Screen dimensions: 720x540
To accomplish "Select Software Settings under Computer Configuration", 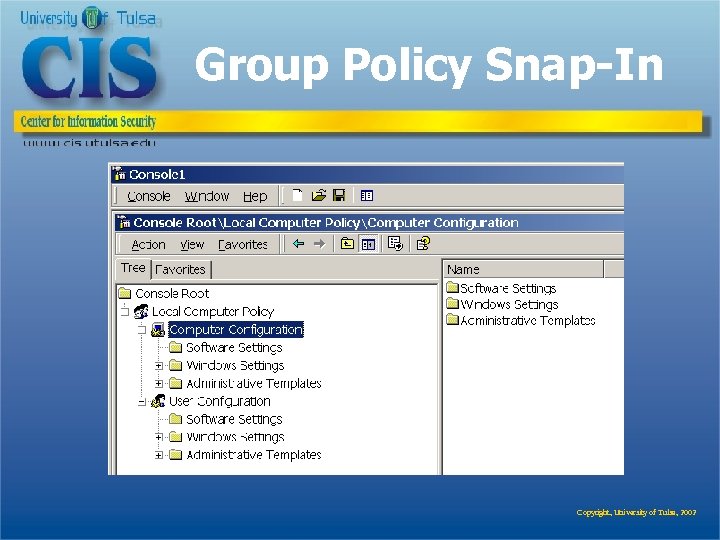I will tap(234, 348).
